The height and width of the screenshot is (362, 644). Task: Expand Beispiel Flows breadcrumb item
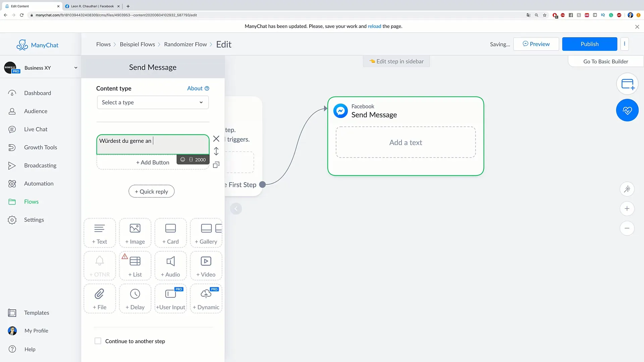137,44
